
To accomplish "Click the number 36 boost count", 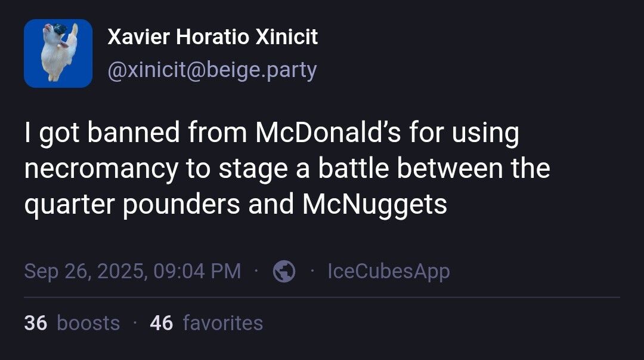I will pos(36,323).
